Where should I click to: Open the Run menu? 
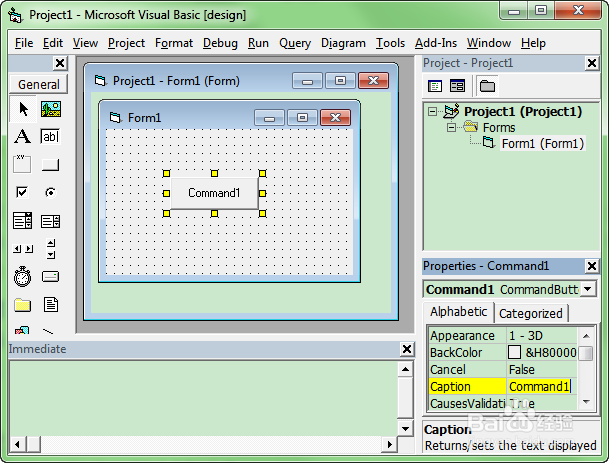258,43
